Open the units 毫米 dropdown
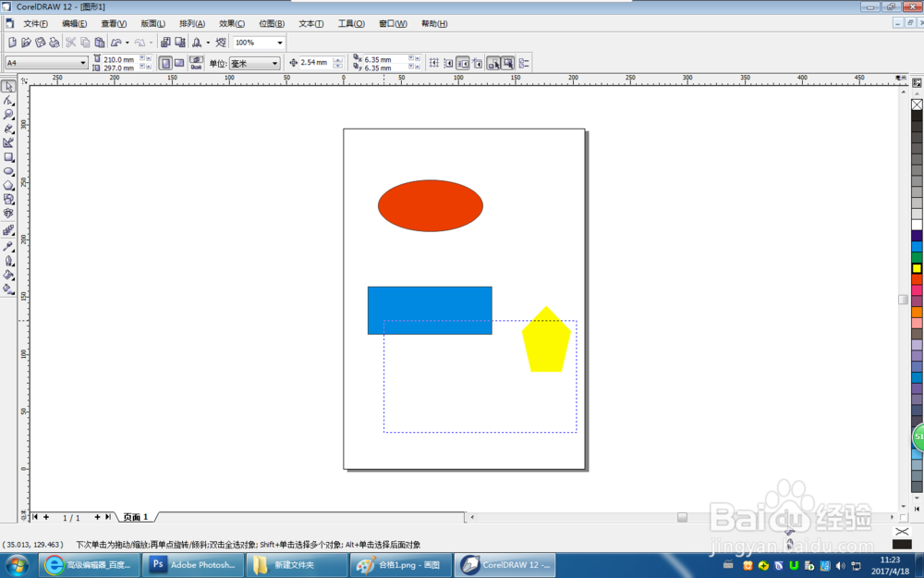Screen dimensions: 924x578 (274, 63)
